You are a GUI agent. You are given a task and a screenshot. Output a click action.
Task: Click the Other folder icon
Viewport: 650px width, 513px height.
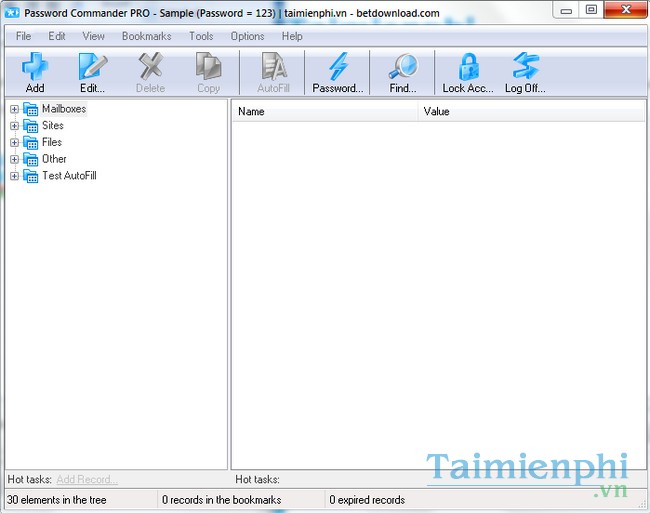pos(31,159)
